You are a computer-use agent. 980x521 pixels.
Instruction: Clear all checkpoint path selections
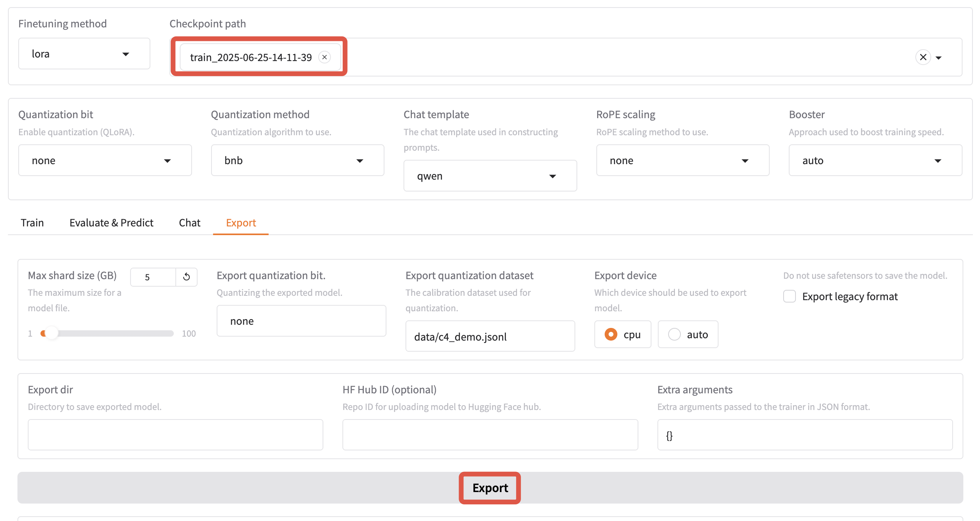pyautogui.click(x=923, y=57)
